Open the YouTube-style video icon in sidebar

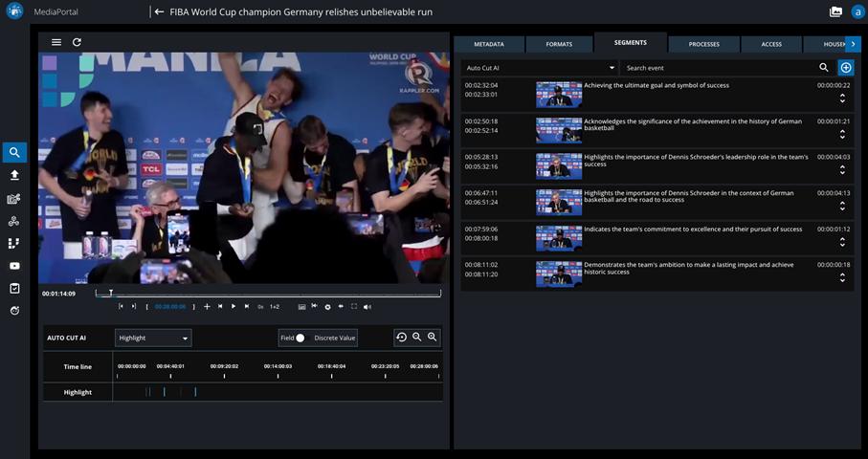(x=14, y=266)
